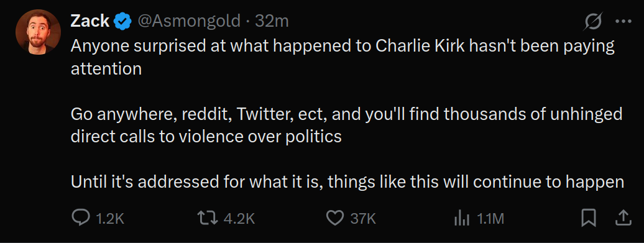Click the 1.1M views count
The image size is (644, 243).
tap(490, 219)
